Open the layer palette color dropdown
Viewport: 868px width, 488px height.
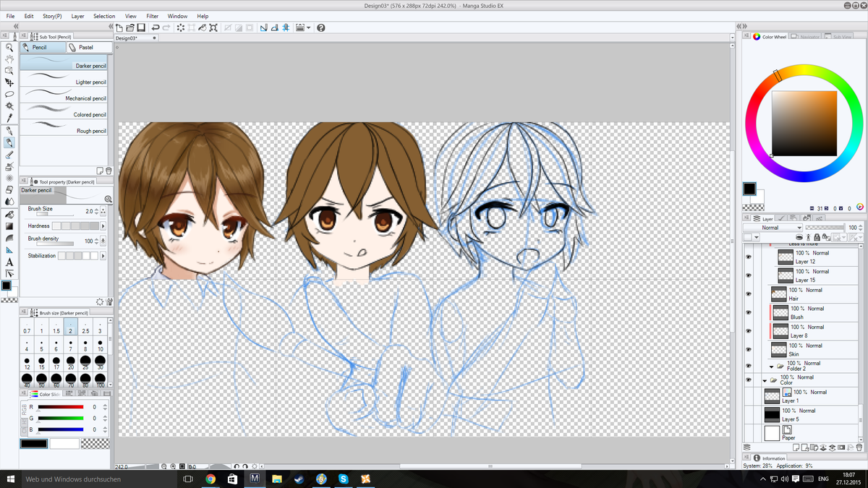(756, 237)
